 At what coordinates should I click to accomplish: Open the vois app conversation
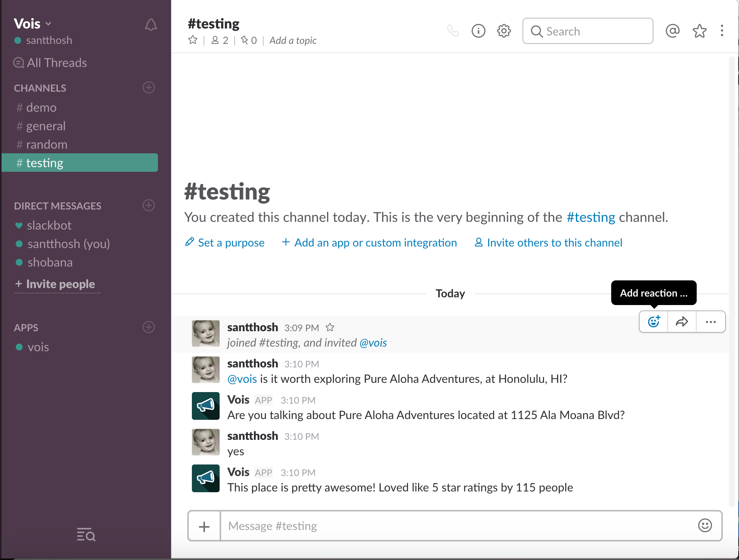pyautogui.click(x=80, y=347)
